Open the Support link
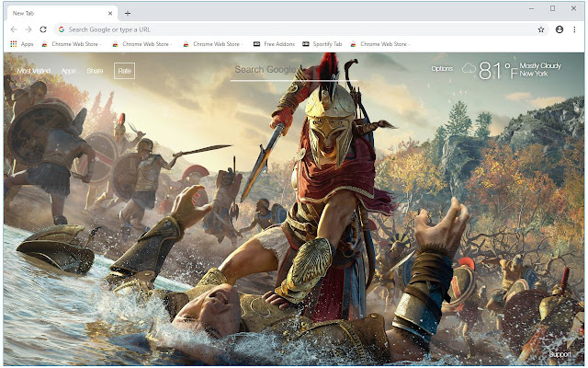The height and width of the screenshot is (368, 588). tap(560, 354)
